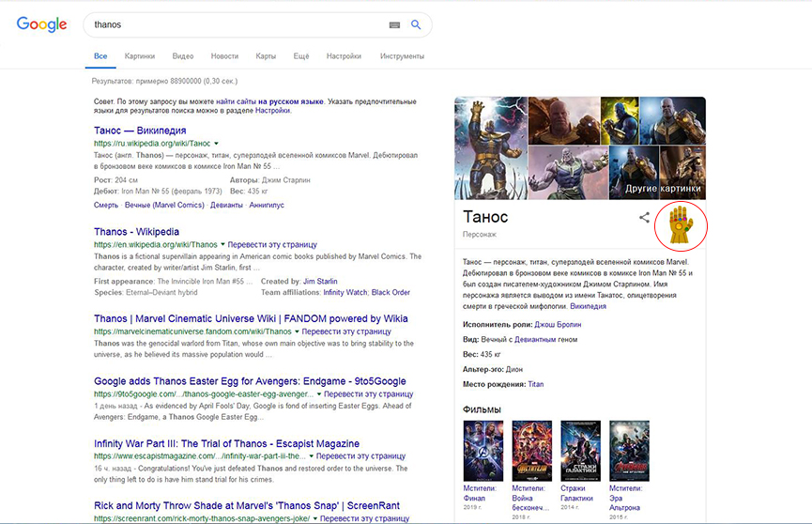Open the Новости tab

[x=224, y=56]
